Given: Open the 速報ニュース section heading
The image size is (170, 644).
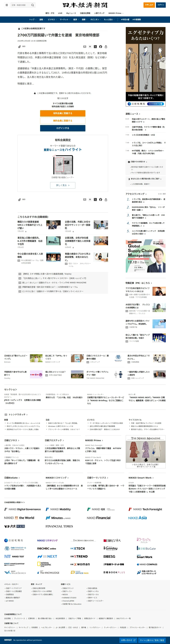Looking at the screenshot, I should click(x=133, y=114).
